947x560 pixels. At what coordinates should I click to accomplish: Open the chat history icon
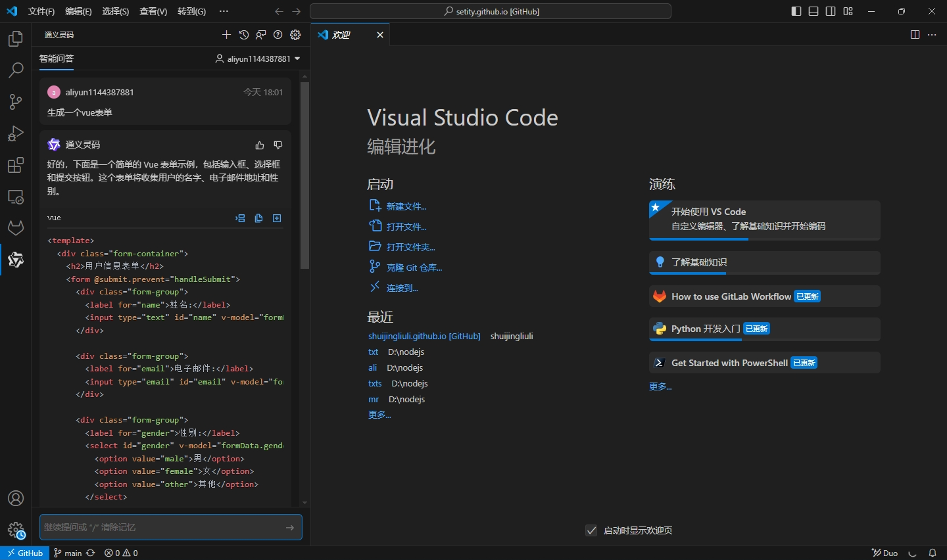coord(244,35)
